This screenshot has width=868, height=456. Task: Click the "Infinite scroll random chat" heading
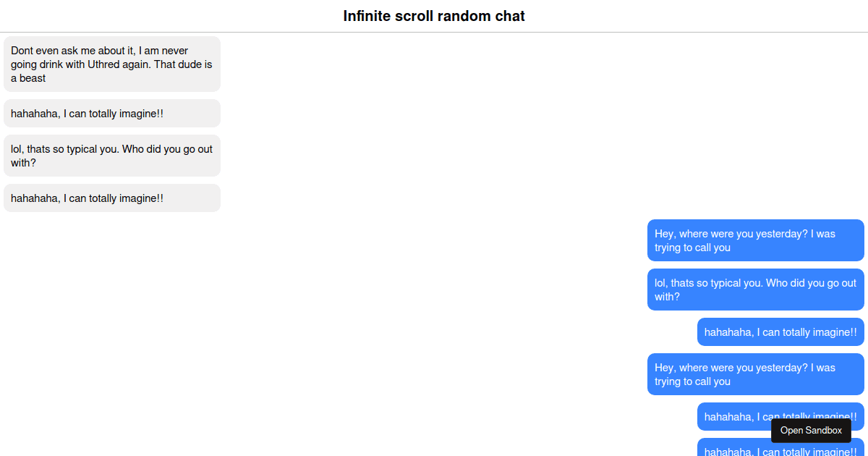(434, 16)
